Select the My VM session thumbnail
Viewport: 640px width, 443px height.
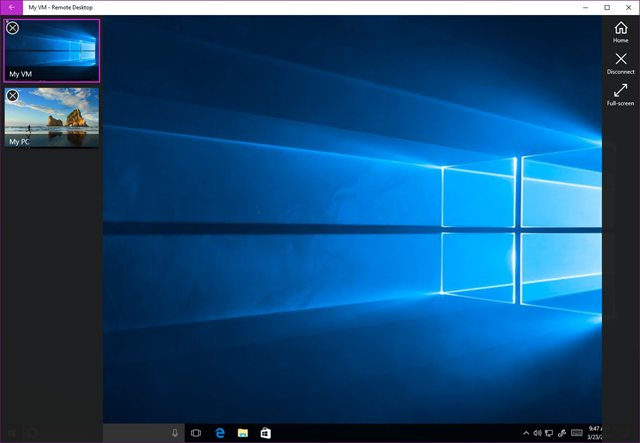point(52,50)
